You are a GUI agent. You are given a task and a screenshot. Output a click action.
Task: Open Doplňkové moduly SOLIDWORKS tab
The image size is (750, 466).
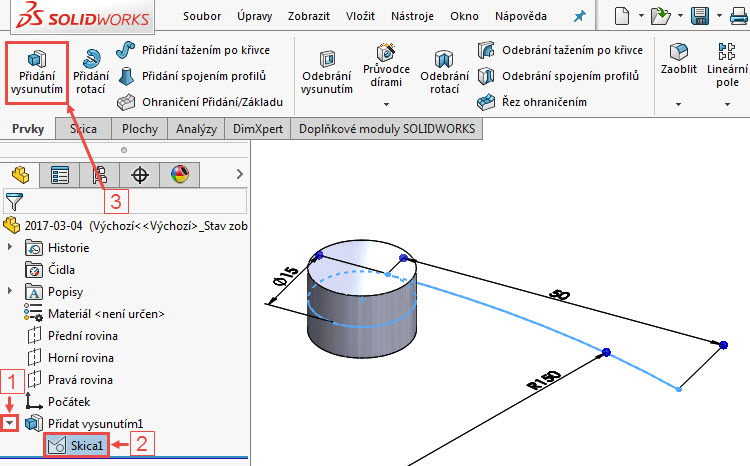[x=387, y=129]
